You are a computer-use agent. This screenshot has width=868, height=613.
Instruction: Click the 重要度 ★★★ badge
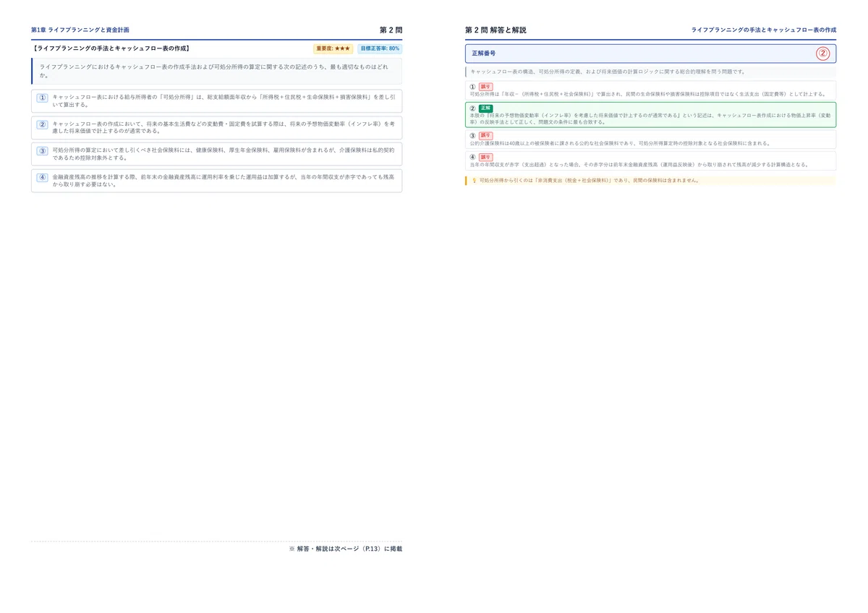click(333, 48)
